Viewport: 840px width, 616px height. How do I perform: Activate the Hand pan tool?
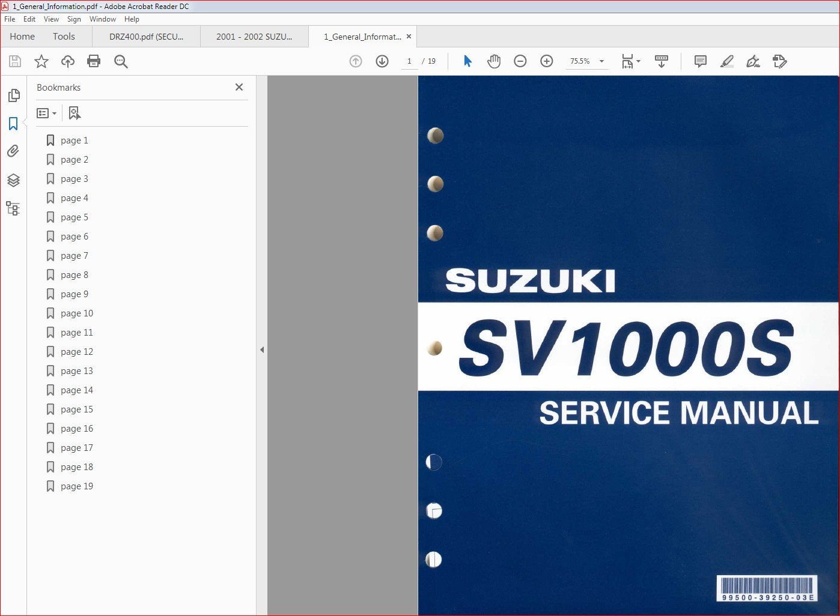494,61
